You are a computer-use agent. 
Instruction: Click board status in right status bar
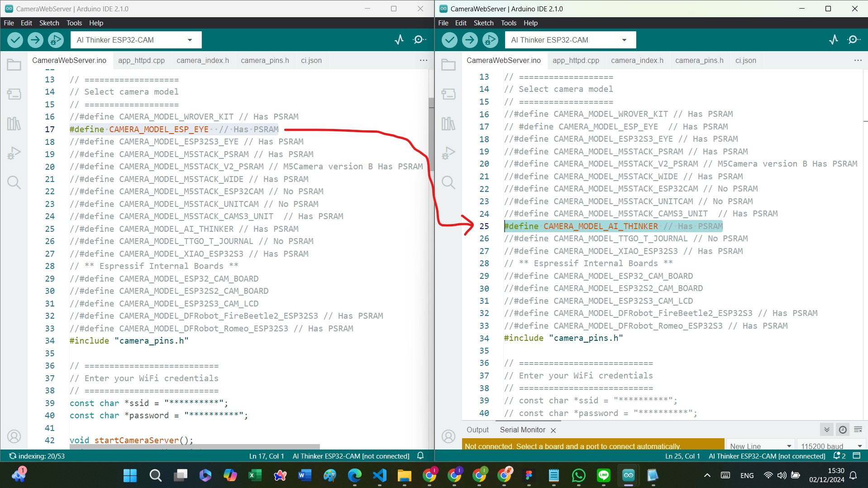coord(767,456)
